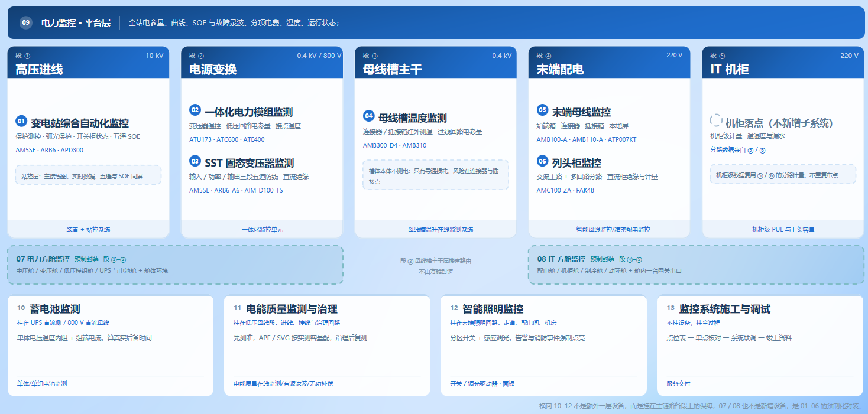Click the 电能质量监测与治理 card title
The image size is (868, 414).
(x=292, y=309)
